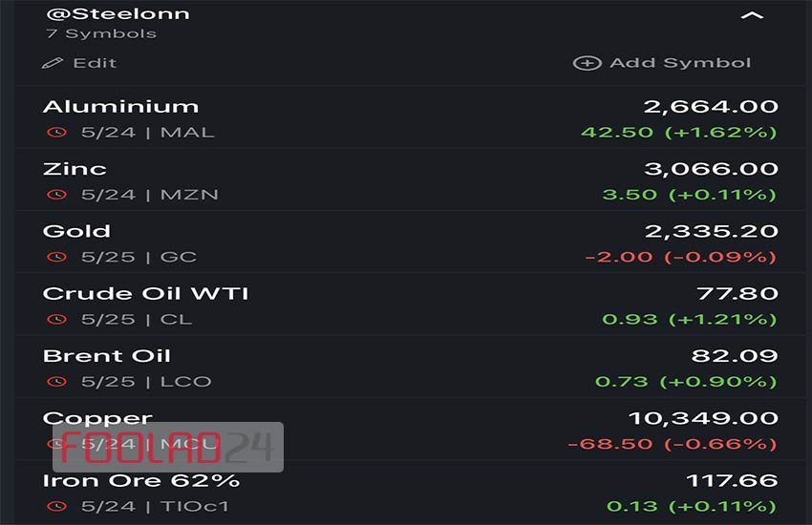This screenshot has width=812, height=525.
Task: Click the plus circle Add Symbol icon
Action: point(588,63)
